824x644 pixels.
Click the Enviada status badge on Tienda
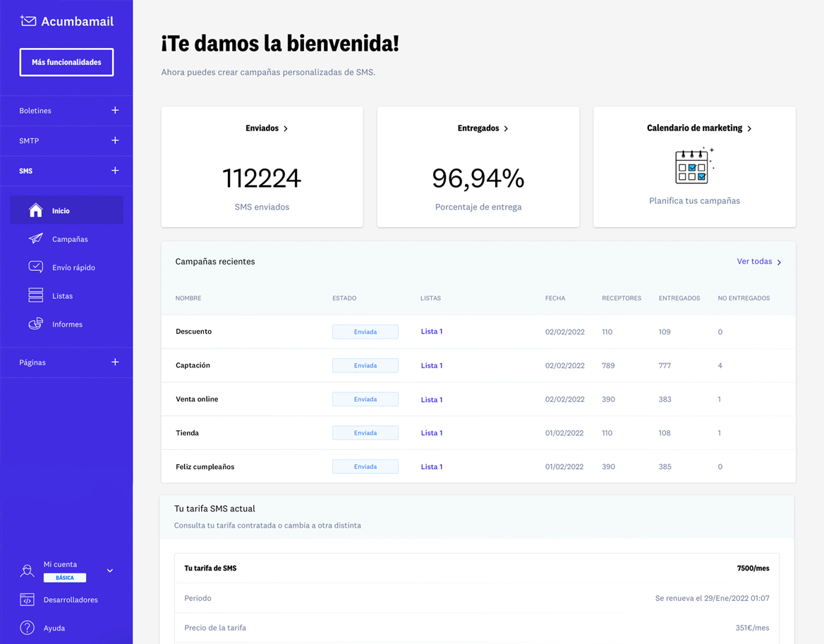click(x=365, y=432)
